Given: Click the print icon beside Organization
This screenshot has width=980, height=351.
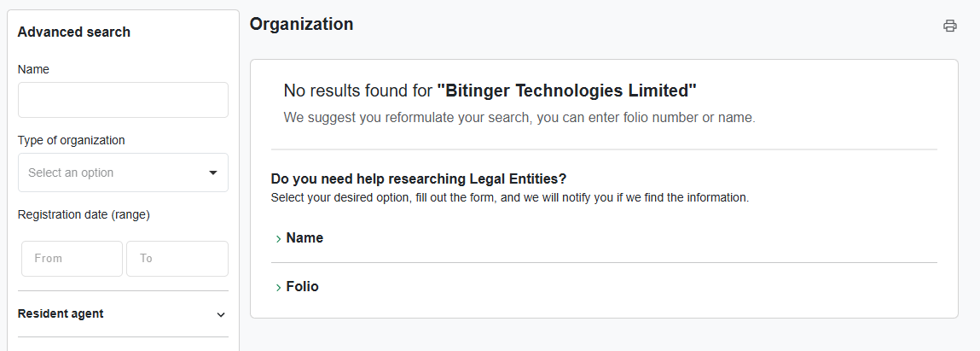Looking at the screenshot, I should (949, 26).
